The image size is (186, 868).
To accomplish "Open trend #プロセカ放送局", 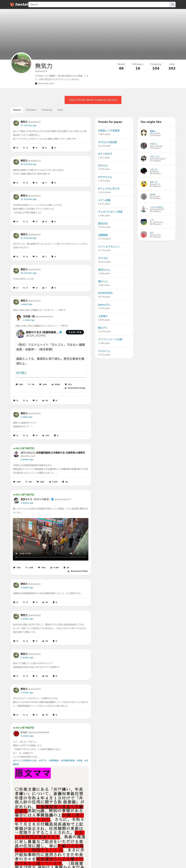I will click(108, 142).
